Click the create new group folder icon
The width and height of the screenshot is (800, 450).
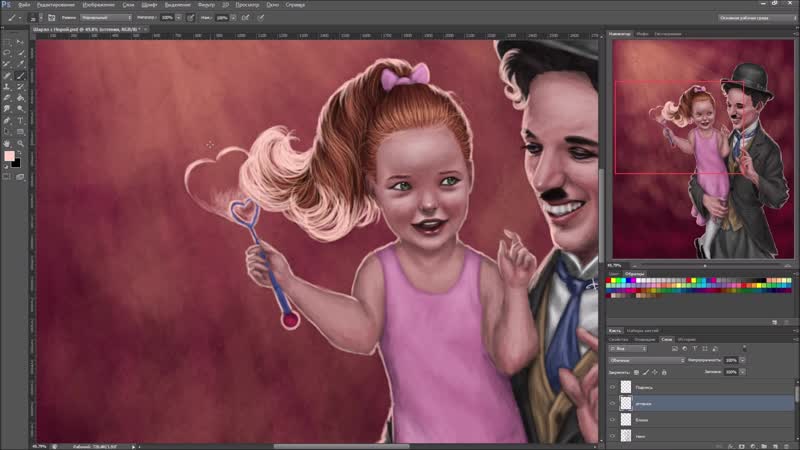click(x=764, y=446)
